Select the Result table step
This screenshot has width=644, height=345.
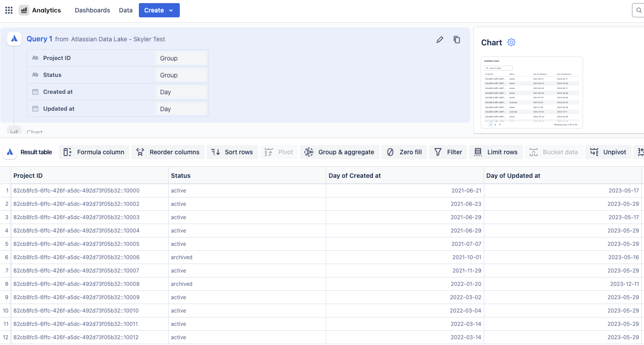click(x=28, y=152)
